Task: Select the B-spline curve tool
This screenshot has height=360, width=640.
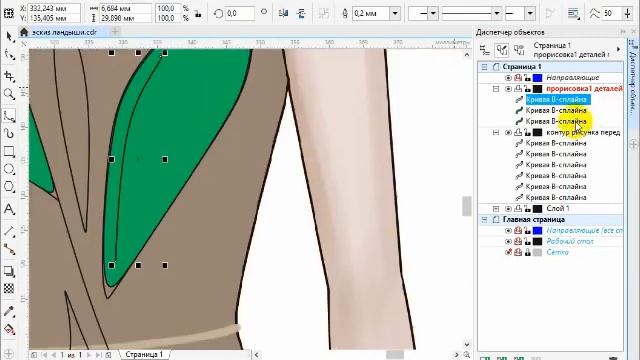Action: point(9,116)
